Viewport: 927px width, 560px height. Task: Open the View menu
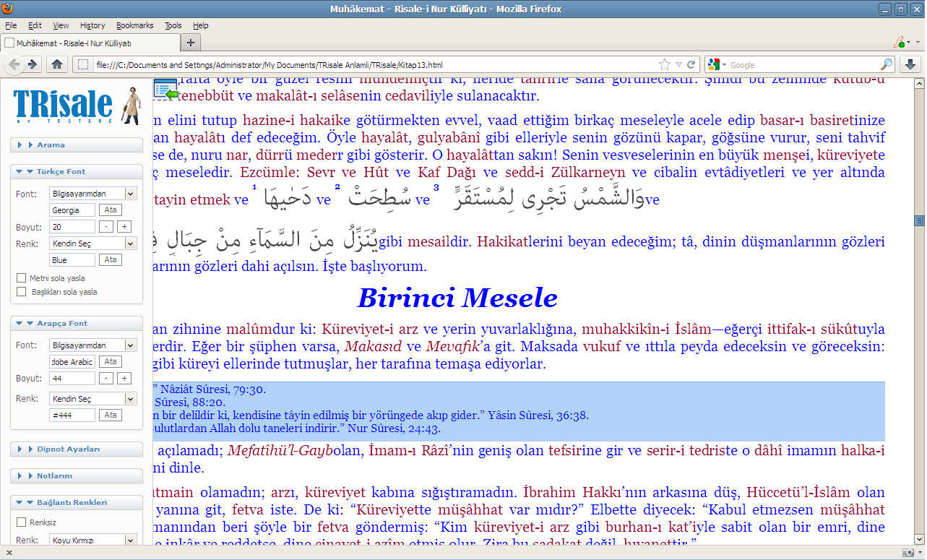tap(61, 25)
